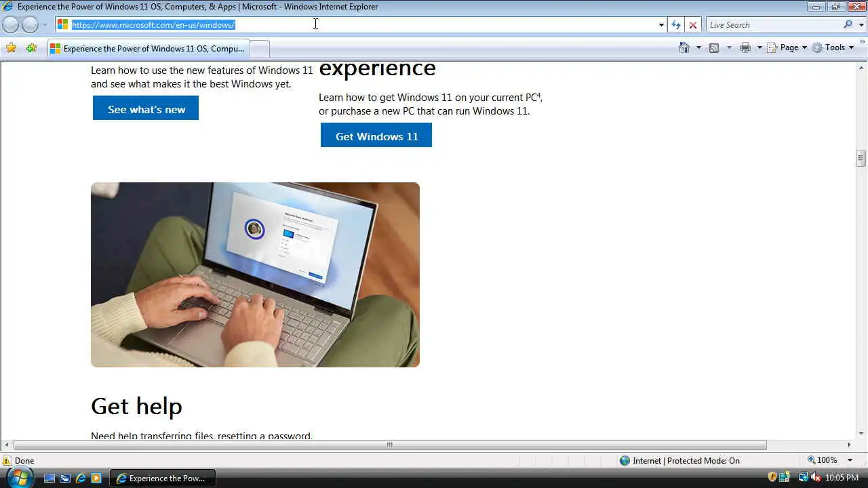
Task: Open the search provider options dropdown
Action: [862, 25]
